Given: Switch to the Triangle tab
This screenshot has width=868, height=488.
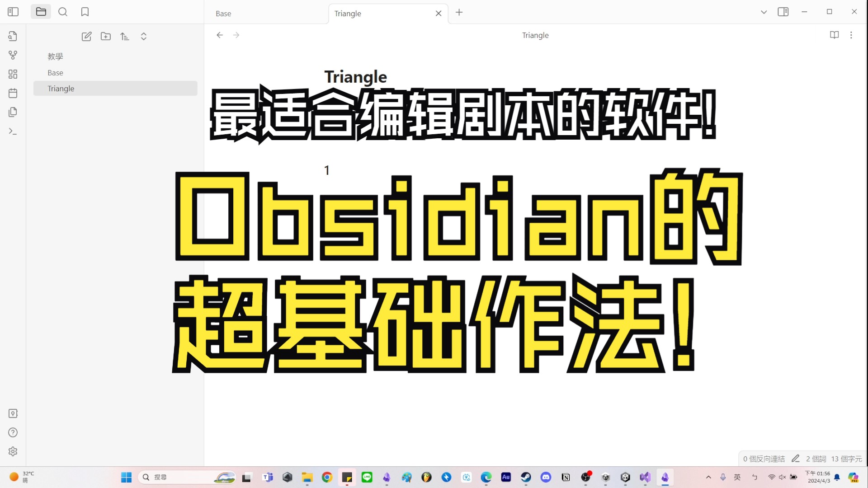Looking at the screenshot, I should tap(388, 14).
